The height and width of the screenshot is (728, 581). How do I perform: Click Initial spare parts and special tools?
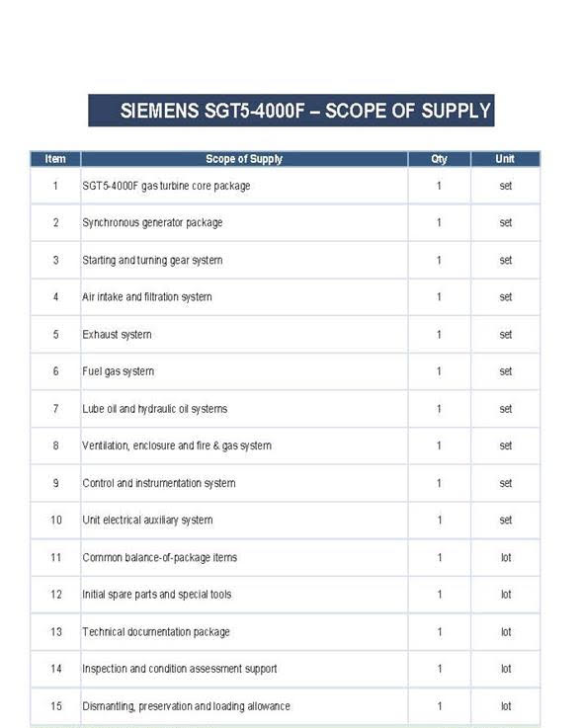tap(156, 595)
